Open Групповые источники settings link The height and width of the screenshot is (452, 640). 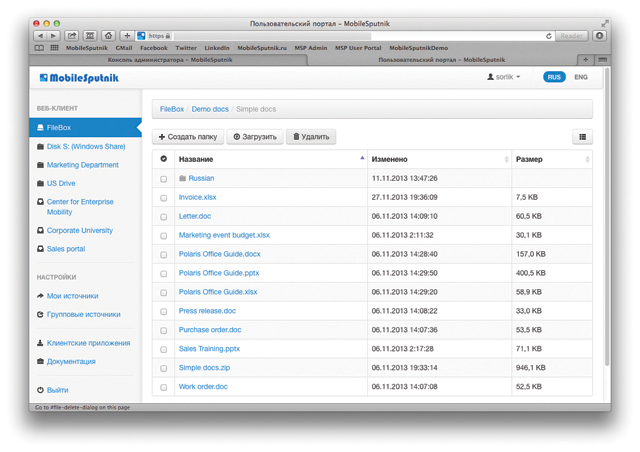coord(83,314)
